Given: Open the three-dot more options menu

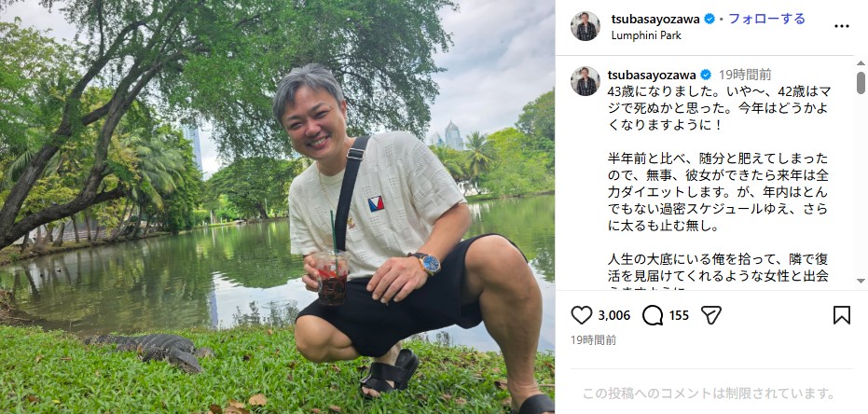Looking at the screenshot, I should [x=841, y=26].
